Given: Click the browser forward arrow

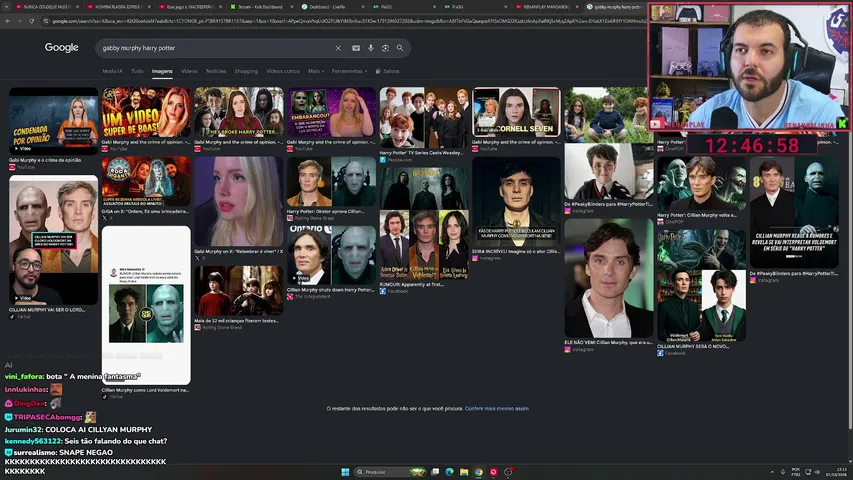Looking at the screenshot, I should point(19,21).
